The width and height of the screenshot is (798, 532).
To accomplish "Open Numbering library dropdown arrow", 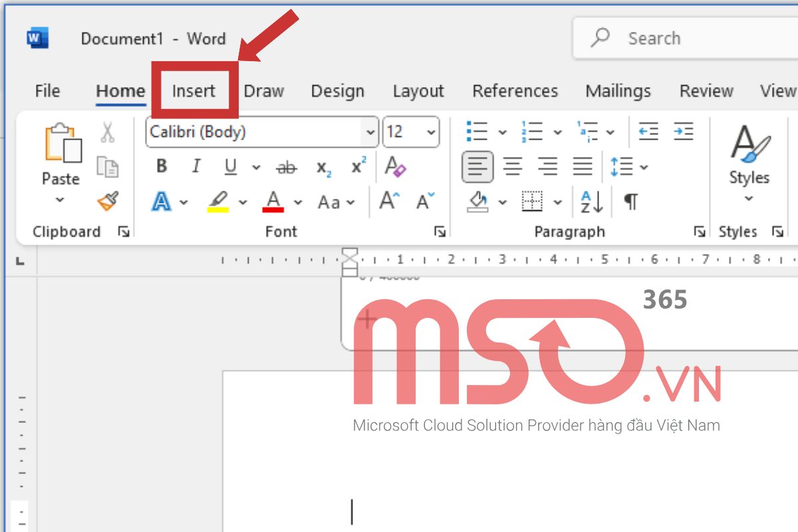I will pyautogui.click(x=557, y=132).
